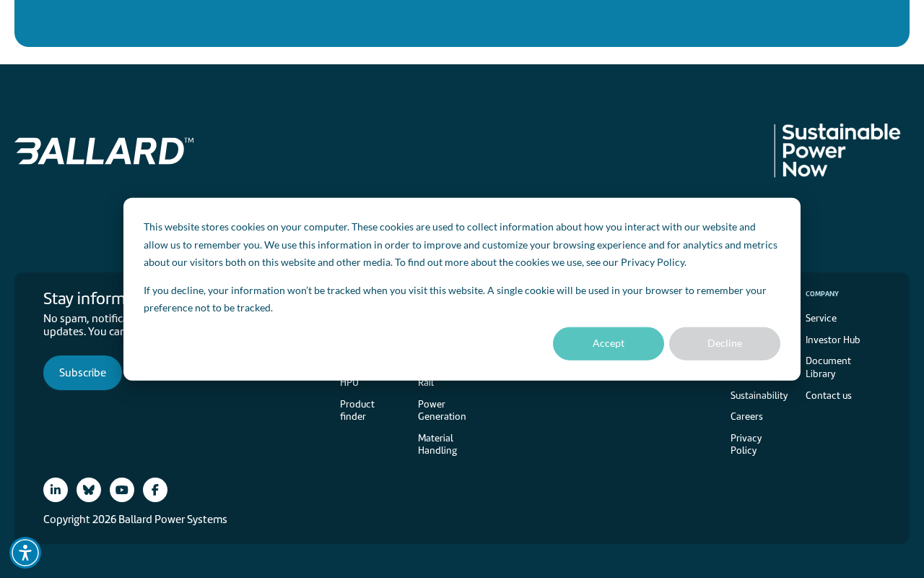Open the Product finder link

357,410
